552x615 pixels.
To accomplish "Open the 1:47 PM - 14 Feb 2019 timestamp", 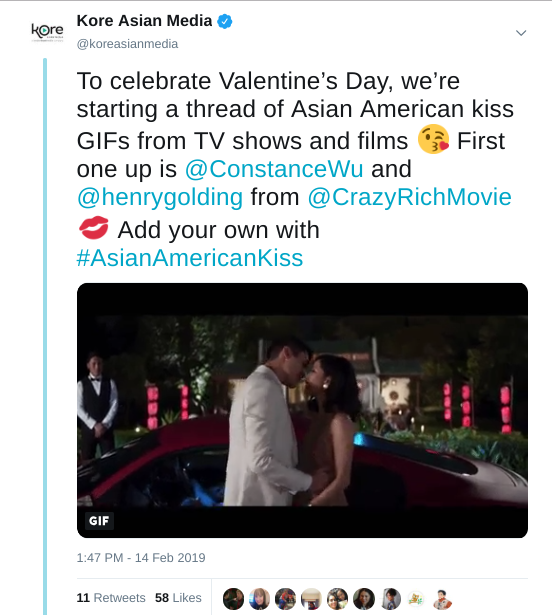I will pyautogui.click(x=141, y=558).
